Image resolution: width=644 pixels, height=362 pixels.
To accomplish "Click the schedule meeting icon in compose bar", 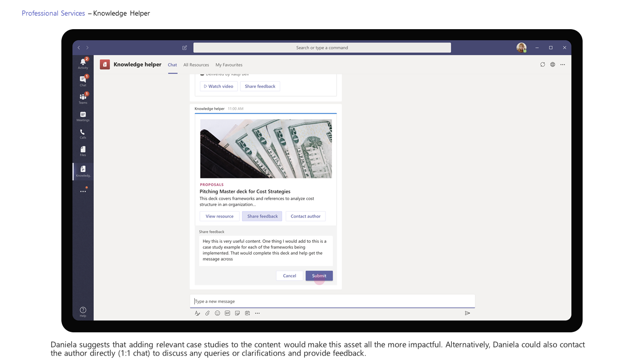I will click(x=248, y=313).
